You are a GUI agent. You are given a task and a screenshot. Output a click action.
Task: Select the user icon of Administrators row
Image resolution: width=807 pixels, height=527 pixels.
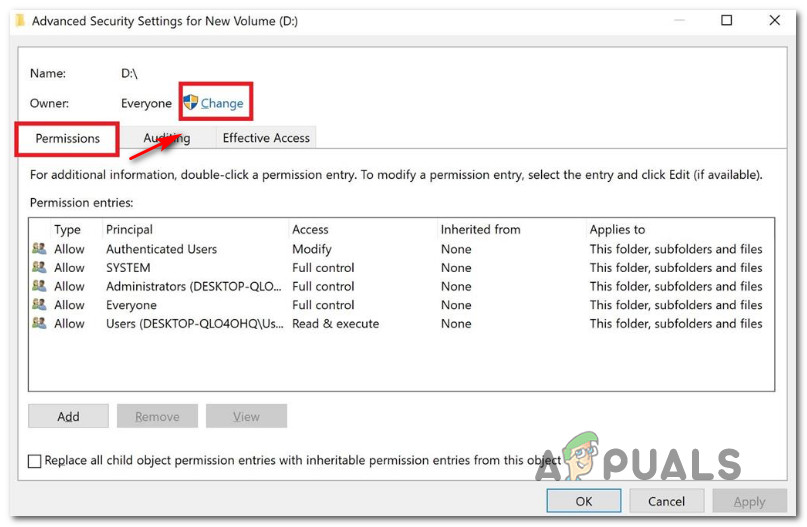tap(39, 286)
